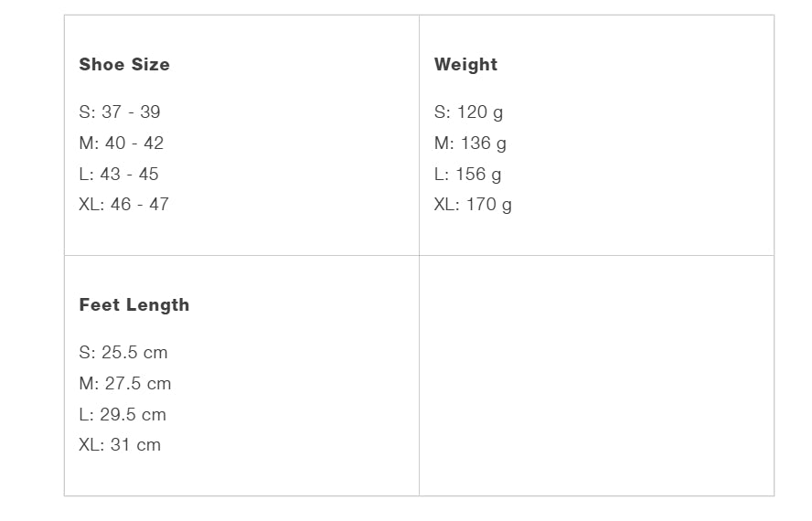Click the L: 29.5 cm feet length entry
Screen dimensions: 812x521
(123, 415)
